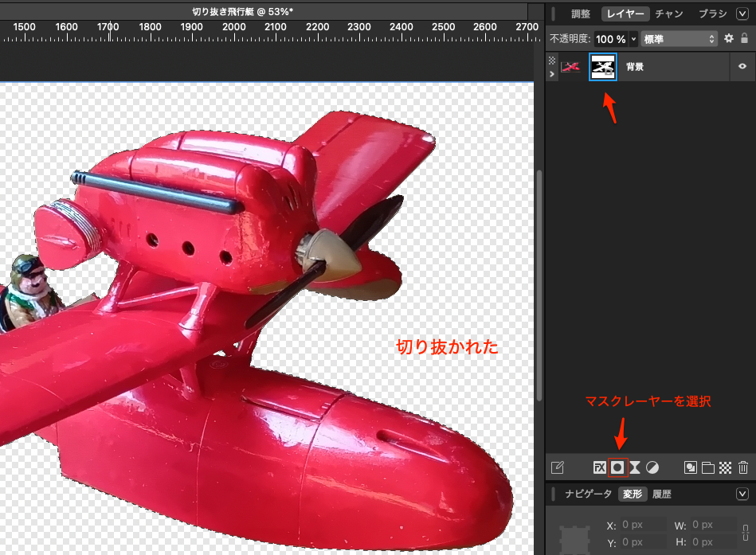This screenshot has width=756, height=555.
Task: Click the canvas vertical scrollbar
Action: point(539,285)
